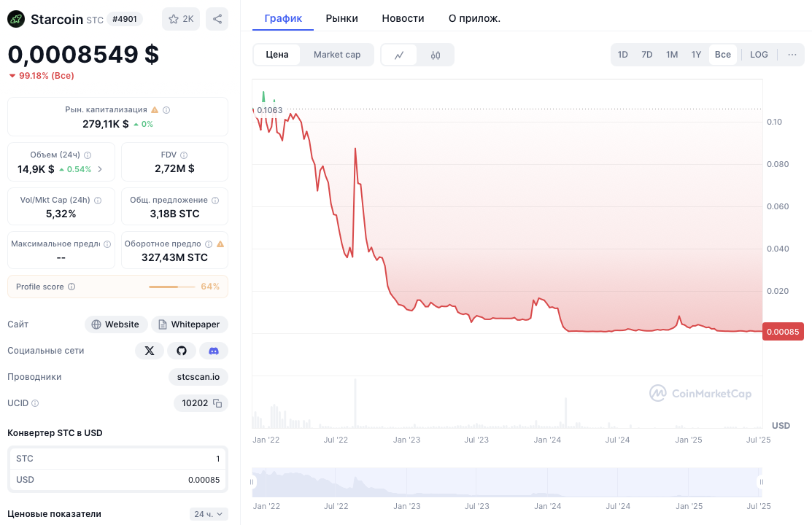The image size is (812, 525).
Task: Open the График tab
Action: pyautogui.click(x=283, y=19)
